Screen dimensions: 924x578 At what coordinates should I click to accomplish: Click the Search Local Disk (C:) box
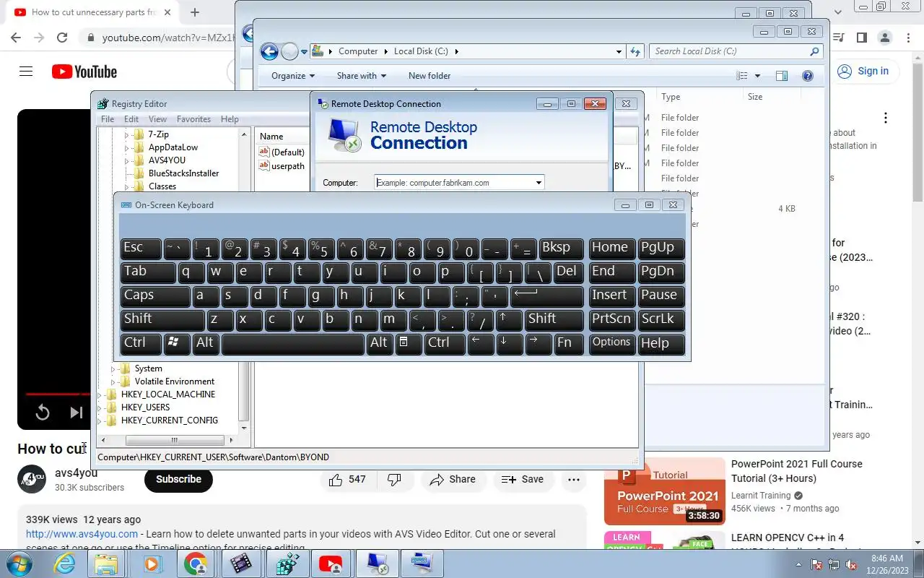[x=736, y=51]
